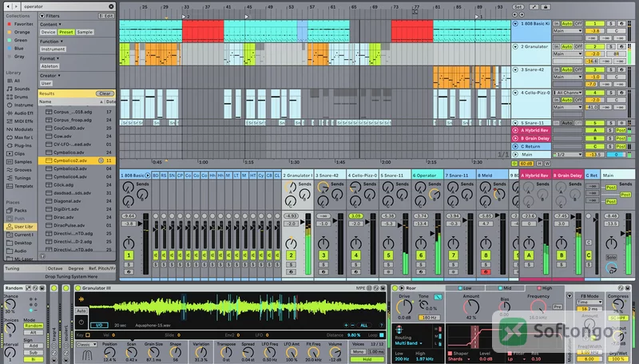Open Grooves in the Library sidebar
639x364 pixels.
click(23, 170)
